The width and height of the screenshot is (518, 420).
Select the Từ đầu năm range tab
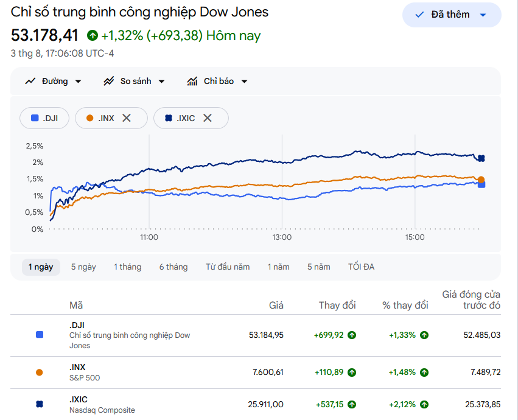(x=228, y=267)
